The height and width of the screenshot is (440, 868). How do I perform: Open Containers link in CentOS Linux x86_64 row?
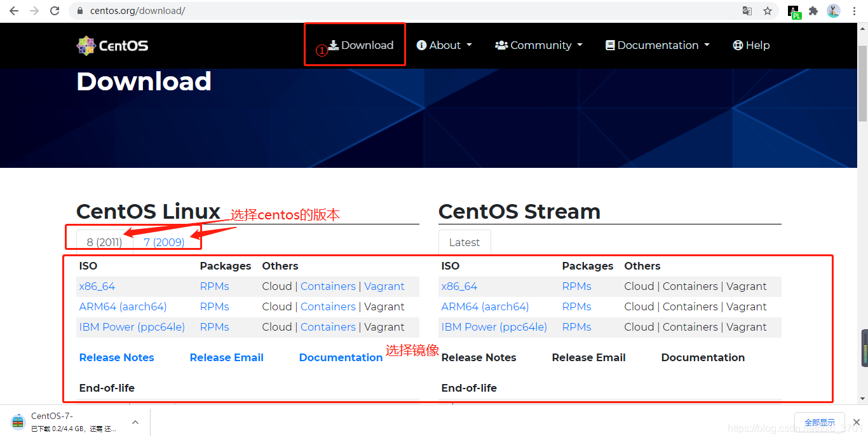pyautogui.click(x=328, y=286)
